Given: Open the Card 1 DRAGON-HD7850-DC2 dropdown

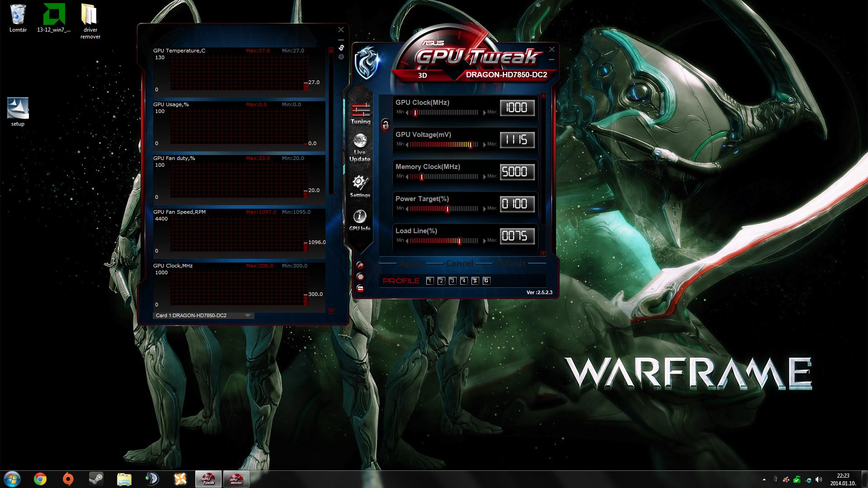Looking at the screenshot, I should (x=203, y=315).
